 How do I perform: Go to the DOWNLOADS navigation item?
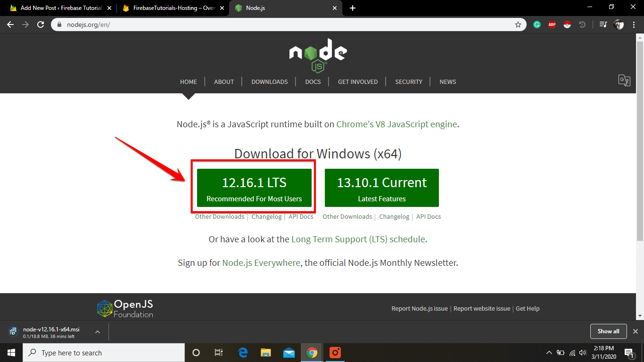click(x=270, y=82)
